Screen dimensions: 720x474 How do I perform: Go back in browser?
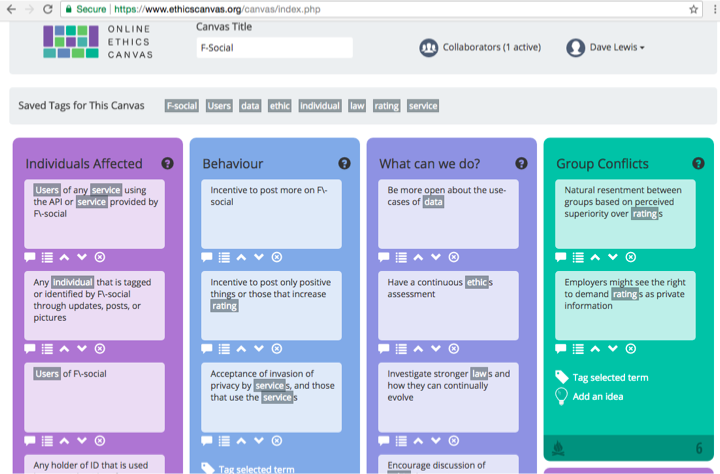(11, 9)
